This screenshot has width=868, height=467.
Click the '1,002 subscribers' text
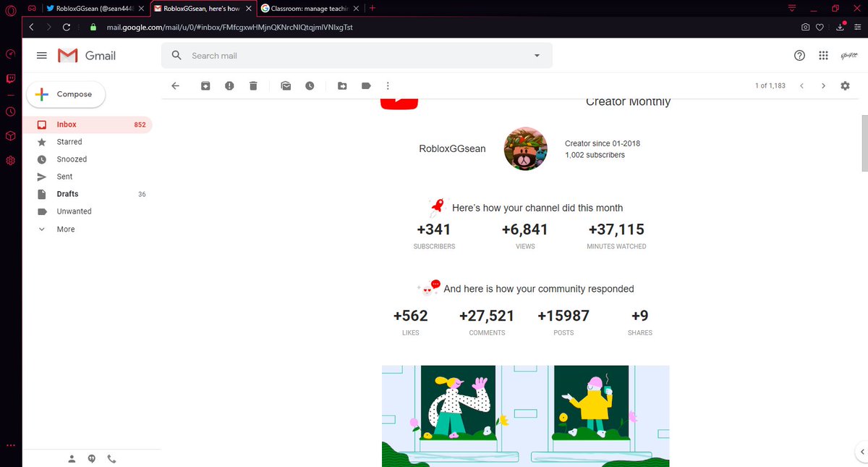click(x=595, y=155)
